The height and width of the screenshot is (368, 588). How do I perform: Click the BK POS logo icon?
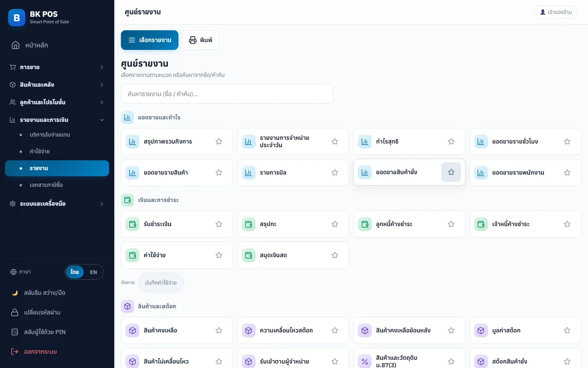17,18
